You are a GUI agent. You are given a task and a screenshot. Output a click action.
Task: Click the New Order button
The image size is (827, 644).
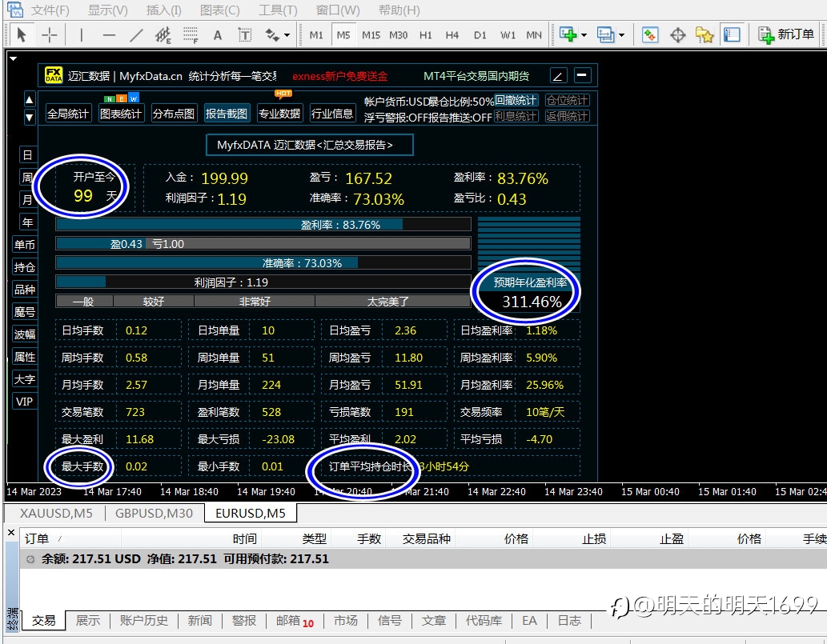(786, 34)
